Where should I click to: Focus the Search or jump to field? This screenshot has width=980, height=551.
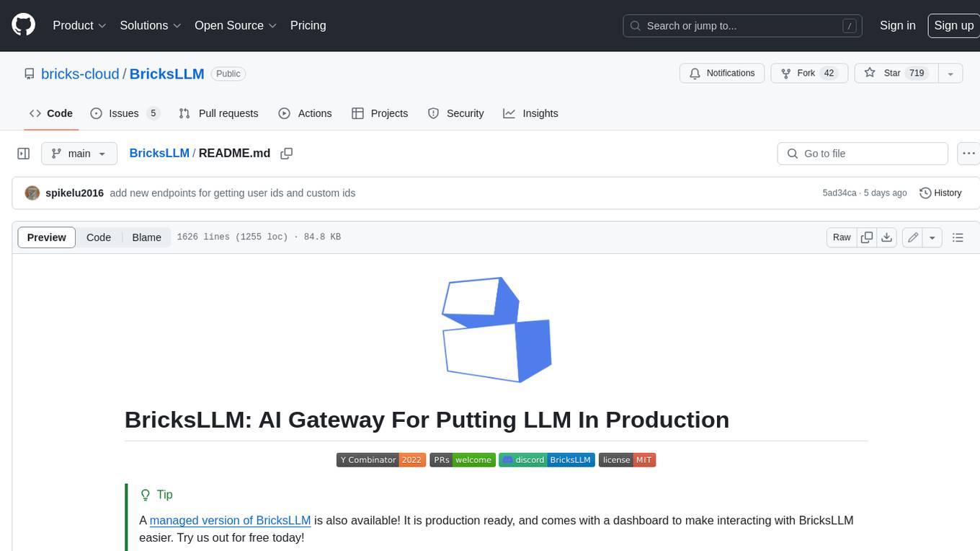pos(744,26)
